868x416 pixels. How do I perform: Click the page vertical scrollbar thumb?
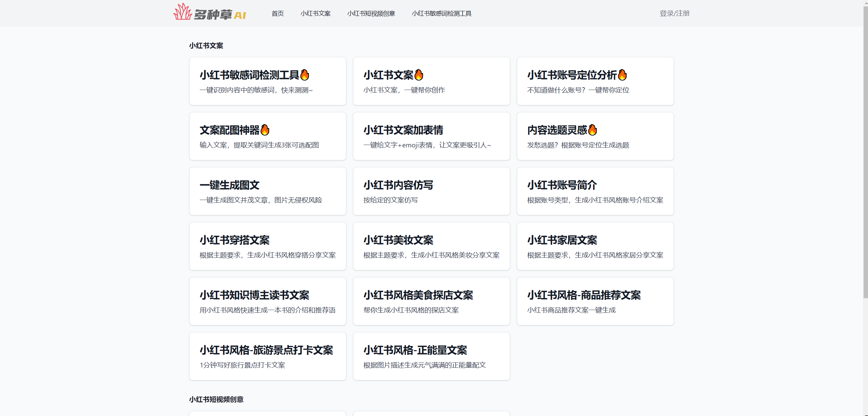tap(865, 152)
